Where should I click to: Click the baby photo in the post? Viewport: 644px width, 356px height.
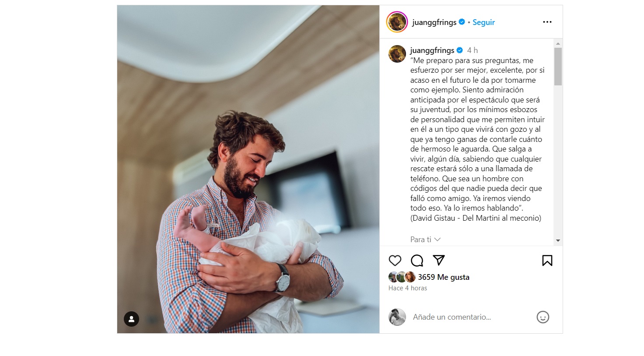click(248, 169)
